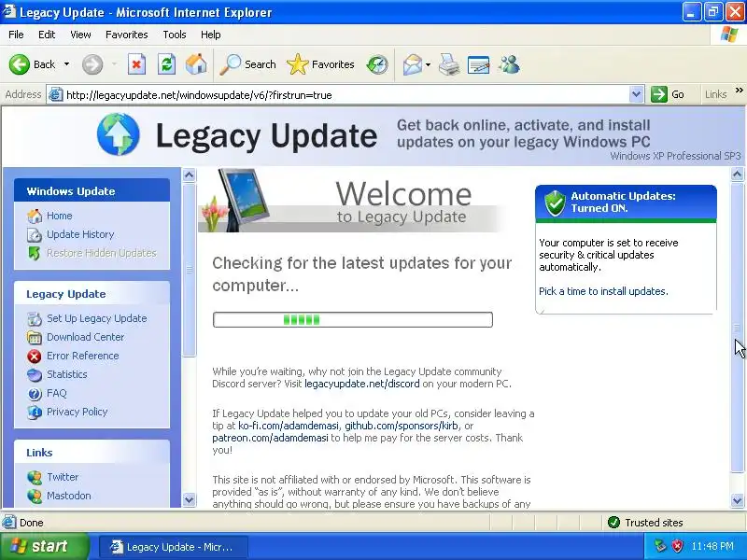Open the View menu
The image size is (747, 560).
click(x=80, y=35)
